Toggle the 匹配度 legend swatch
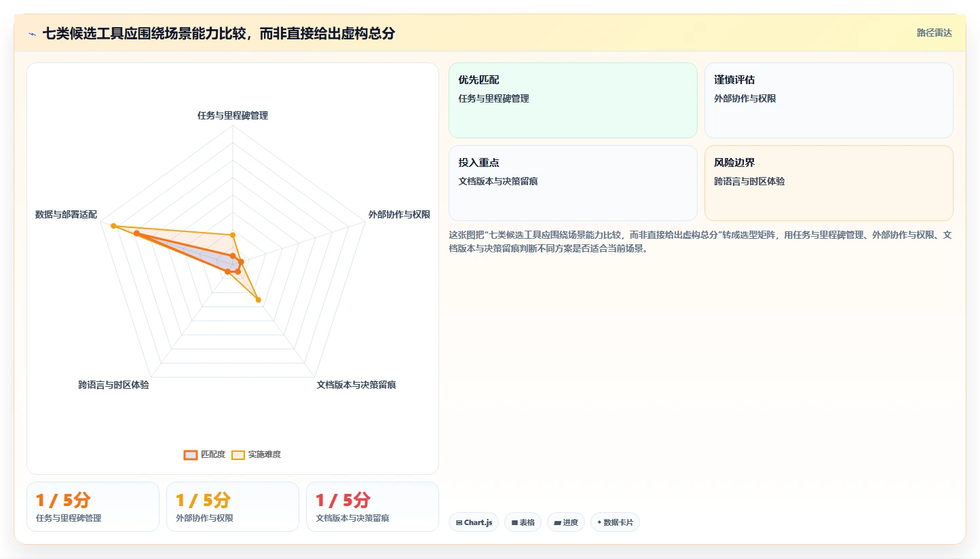This screenshot has width=980, height=559. click(191, 455)
